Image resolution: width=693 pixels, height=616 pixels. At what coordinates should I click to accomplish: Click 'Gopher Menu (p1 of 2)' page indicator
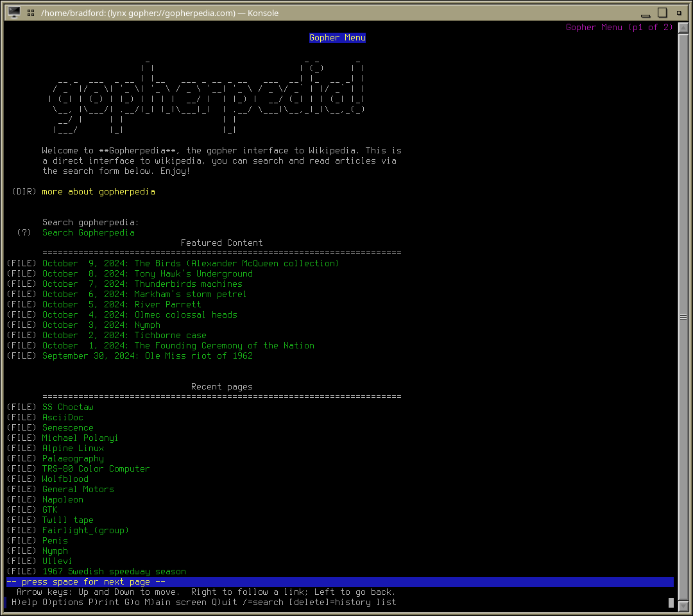point(619,28)
